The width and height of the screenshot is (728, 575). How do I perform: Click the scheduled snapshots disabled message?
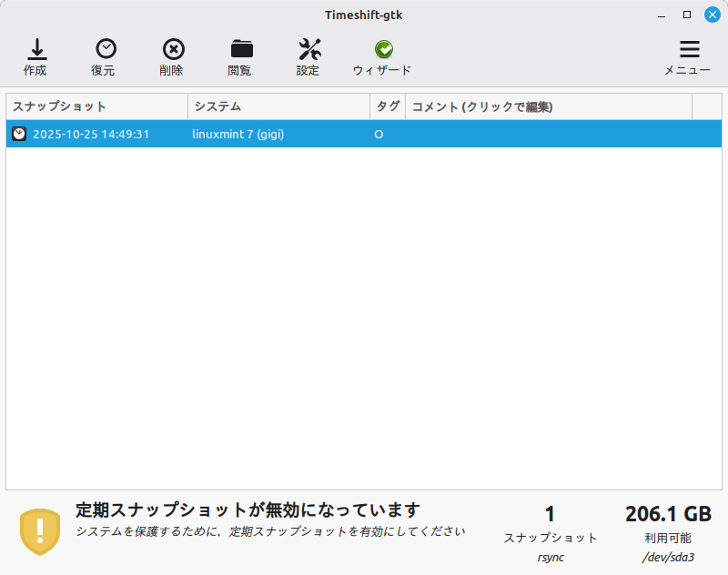click(248, 509)
